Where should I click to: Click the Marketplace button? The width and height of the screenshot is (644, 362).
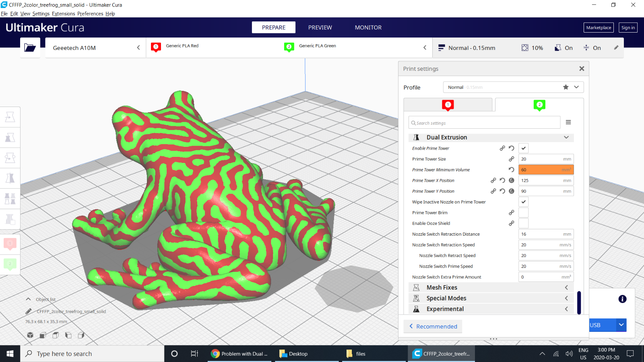[x=599, y=27]
